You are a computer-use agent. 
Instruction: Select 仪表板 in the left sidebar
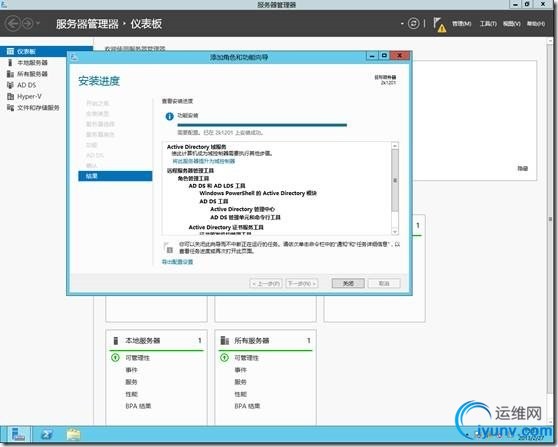(46, 52)
